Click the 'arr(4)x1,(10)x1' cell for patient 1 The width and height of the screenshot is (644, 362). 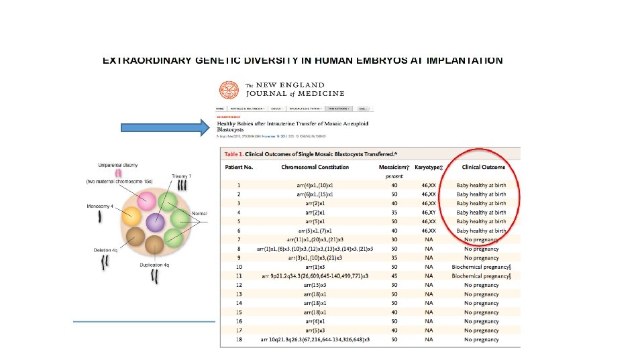coord(315,185)
